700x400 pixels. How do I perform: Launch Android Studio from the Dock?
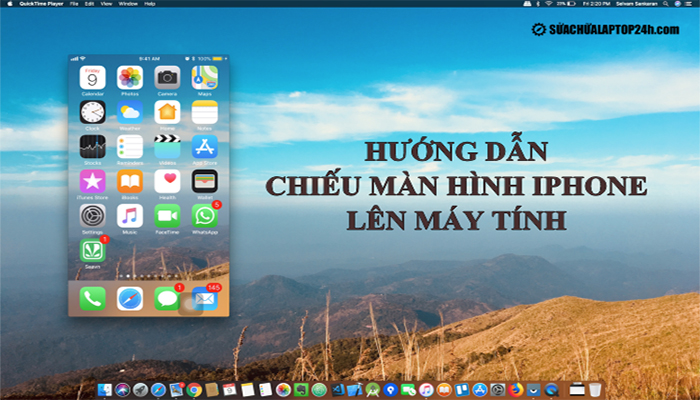373,390
